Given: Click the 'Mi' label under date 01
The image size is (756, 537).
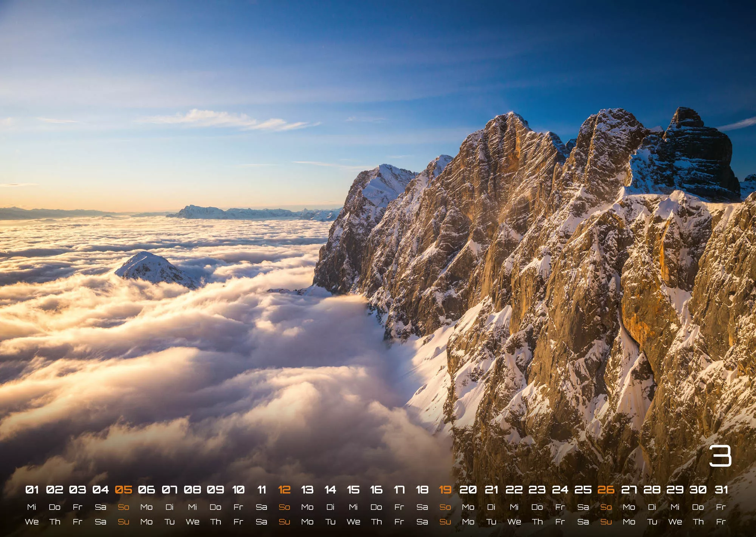Looking at the screenshot, I should pos(32,507).
